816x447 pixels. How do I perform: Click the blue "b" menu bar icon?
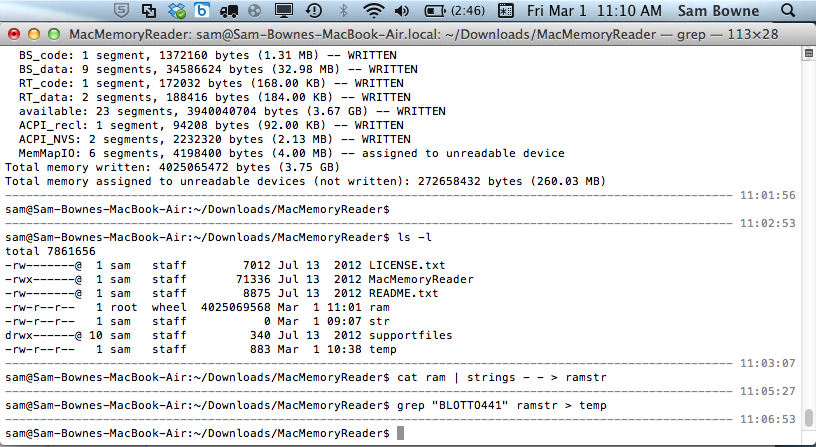pos(200,12)
